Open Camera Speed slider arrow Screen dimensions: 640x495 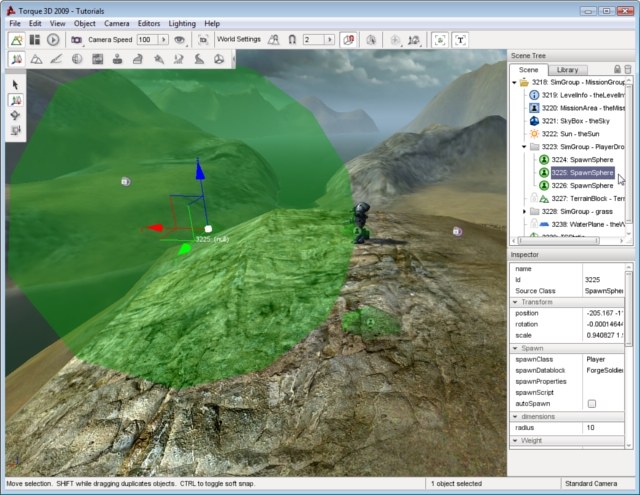pyautogui.click(x=162, y=40)
